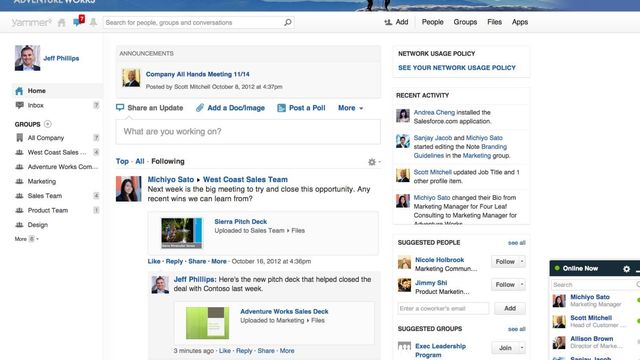Open Sales Team group in sidebar

[44, 196]
